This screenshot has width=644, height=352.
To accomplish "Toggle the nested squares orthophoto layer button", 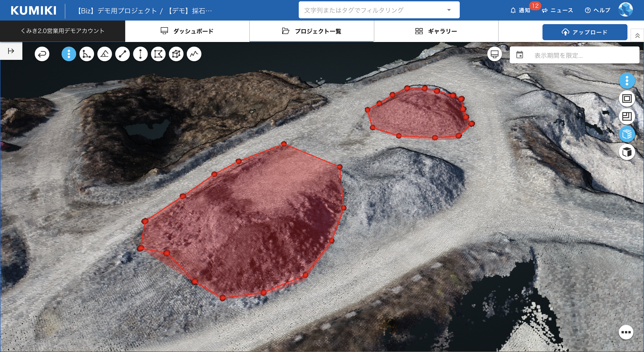I will [x=627, y=98].
